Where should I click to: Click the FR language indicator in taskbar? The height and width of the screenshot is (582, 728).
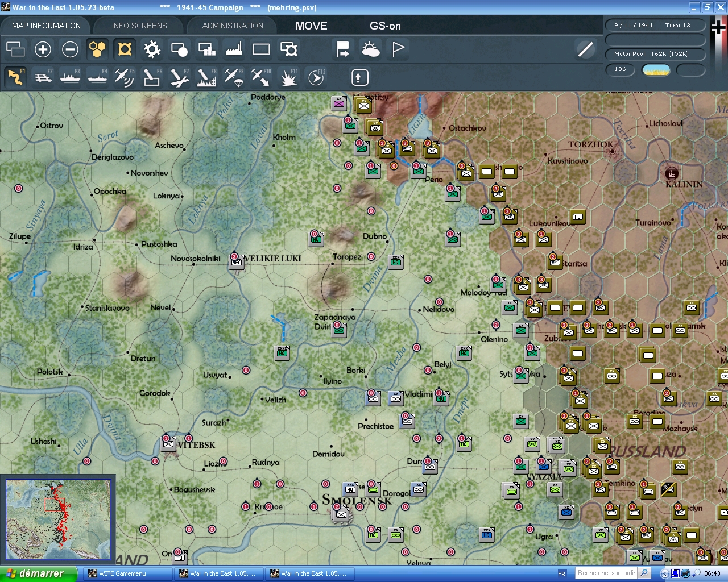pos(562,573)
